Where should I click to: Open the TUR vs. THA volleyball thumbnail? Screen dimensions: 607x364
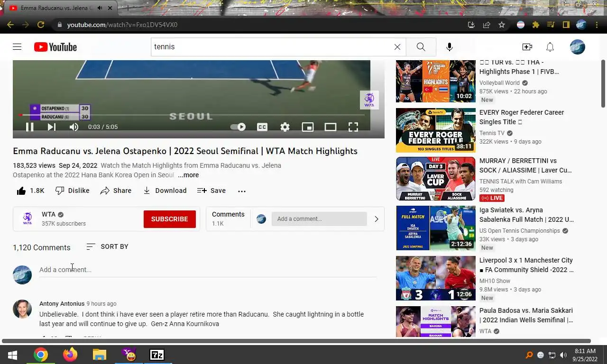click(x=436, y=82)
